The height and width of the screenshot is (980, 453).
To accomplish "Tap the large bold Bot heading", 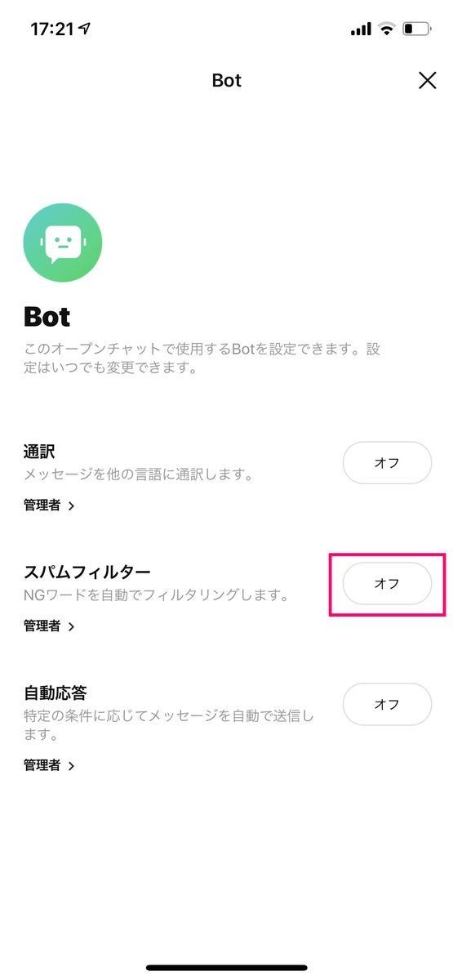I will (47, 316).
